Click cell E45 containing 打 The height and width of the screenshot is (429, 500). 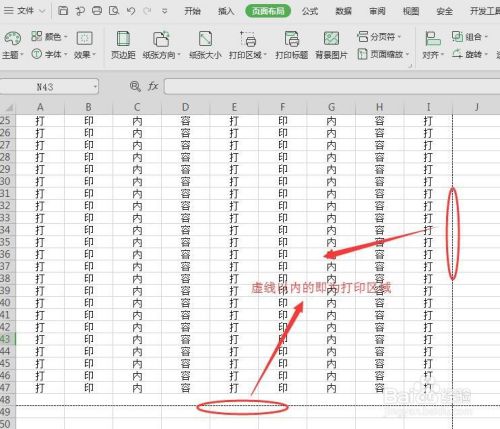click(234, 363)
